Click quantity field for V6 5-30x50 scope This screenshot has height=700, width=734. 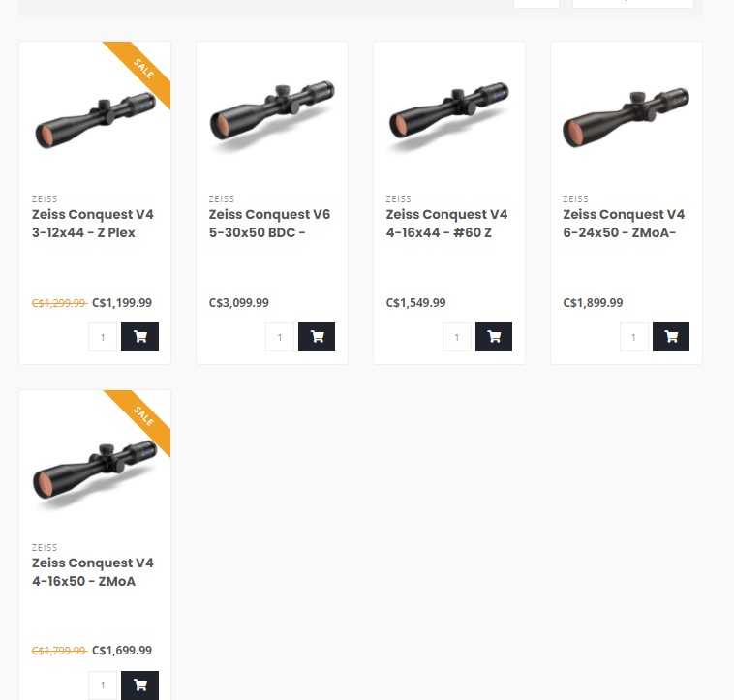pos(280,337)
